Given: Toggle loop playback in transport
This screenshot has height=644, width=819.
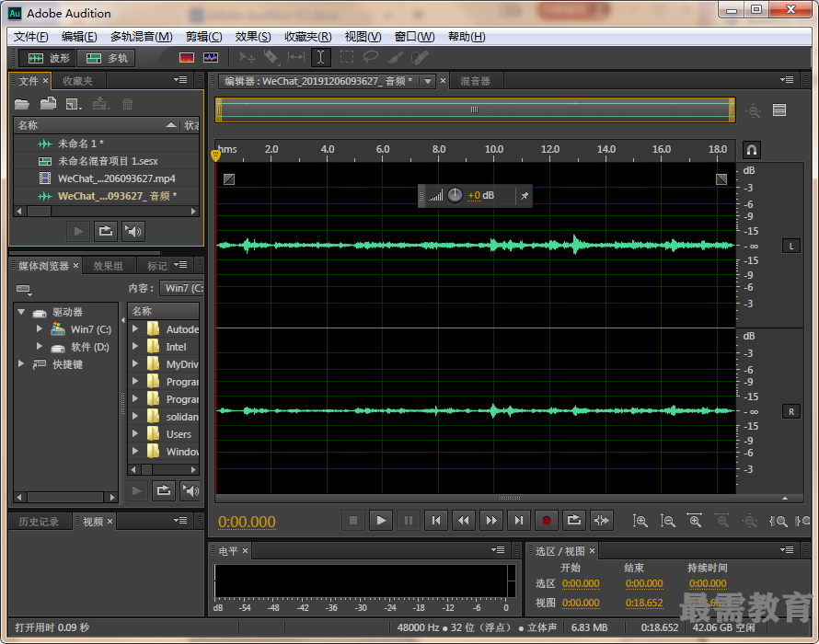Looking at the screenshot, I should point(574,520).
